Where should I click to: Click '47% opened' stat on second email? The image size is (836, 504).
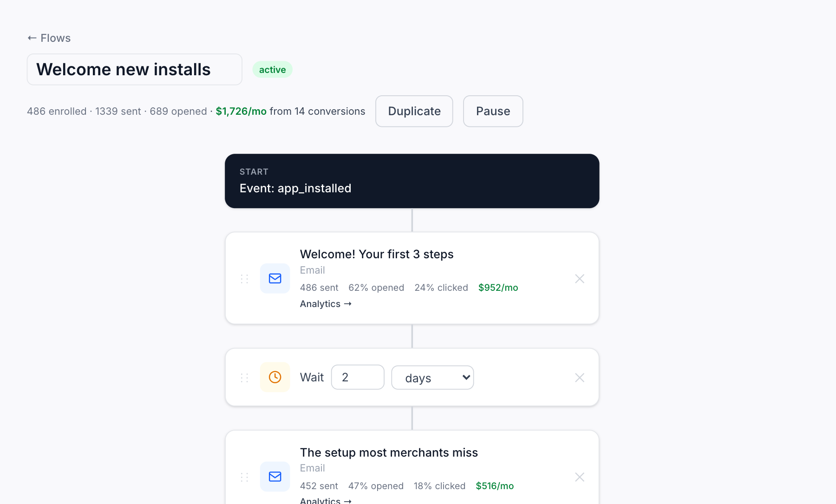click(376, 486)
